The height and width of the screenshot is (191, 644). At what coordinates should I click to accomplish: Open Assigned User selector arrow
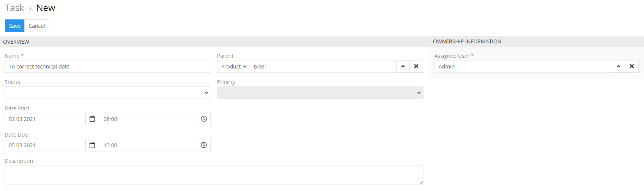[619, 67]
